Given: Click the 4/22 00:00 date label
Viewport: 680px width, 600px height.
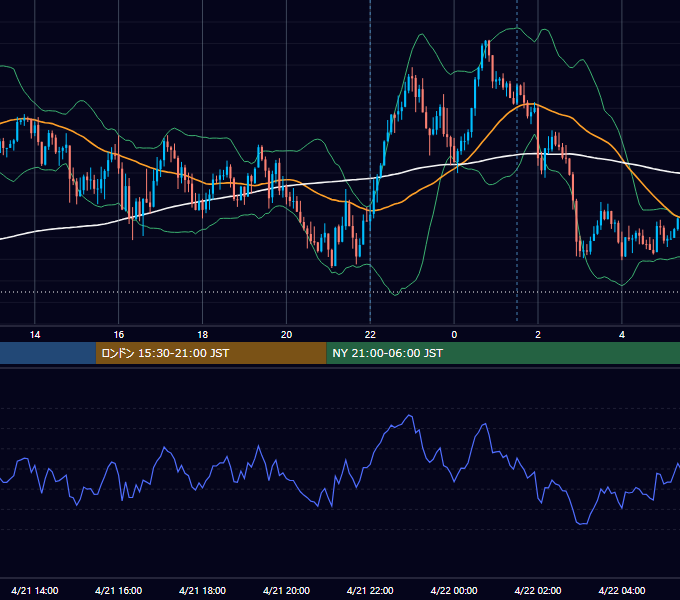Looking at the screenshot, I should 454,590.
